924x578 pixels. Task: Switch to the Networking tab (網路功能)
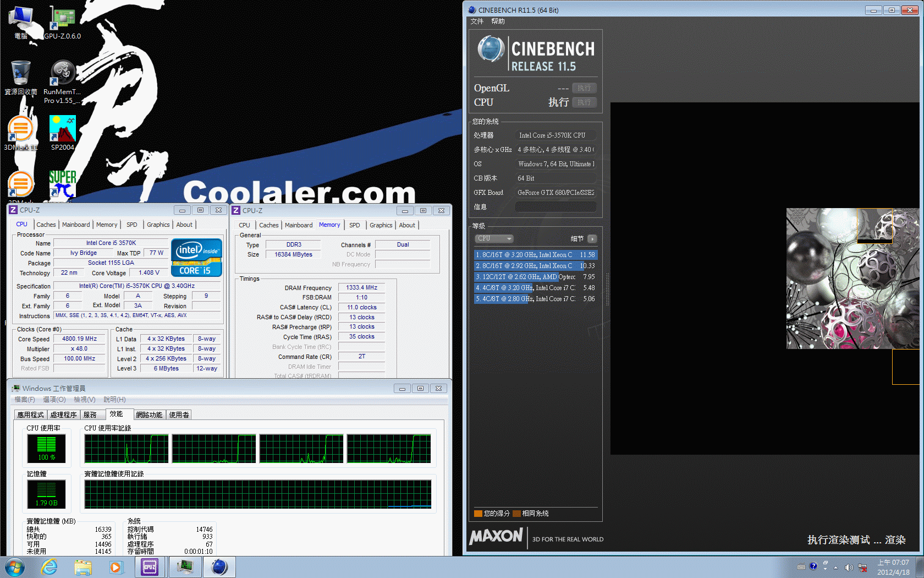(x=149, y=415)
